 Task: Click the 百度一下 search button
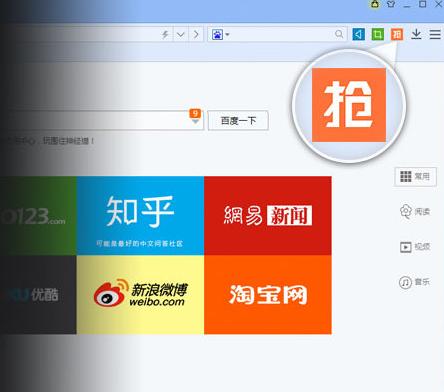click(x=238, y=120)
